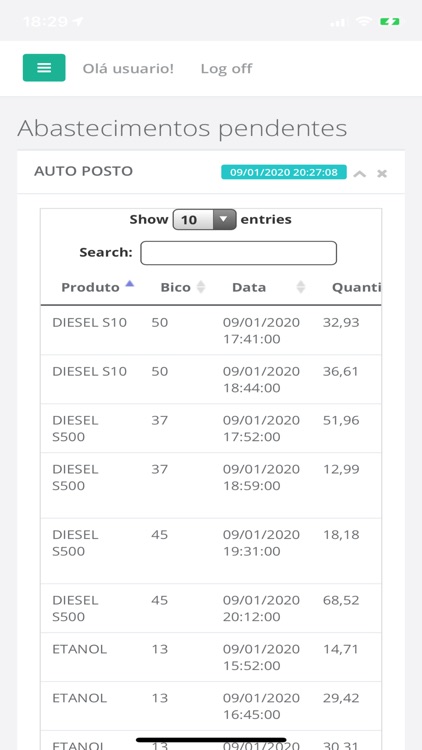Viewport: 422px width, 750px height.
Task: Click quantity value 32,93
Action: (341, 322)
